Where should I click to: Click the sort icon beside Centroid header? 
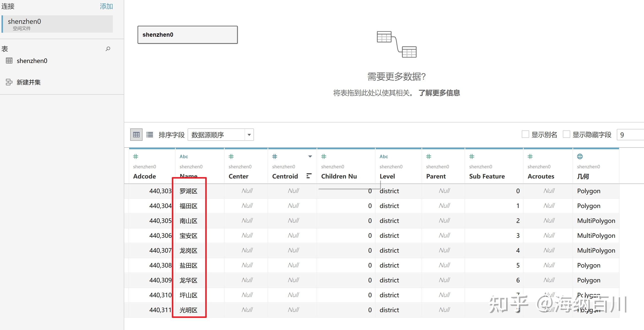(309, 176)
